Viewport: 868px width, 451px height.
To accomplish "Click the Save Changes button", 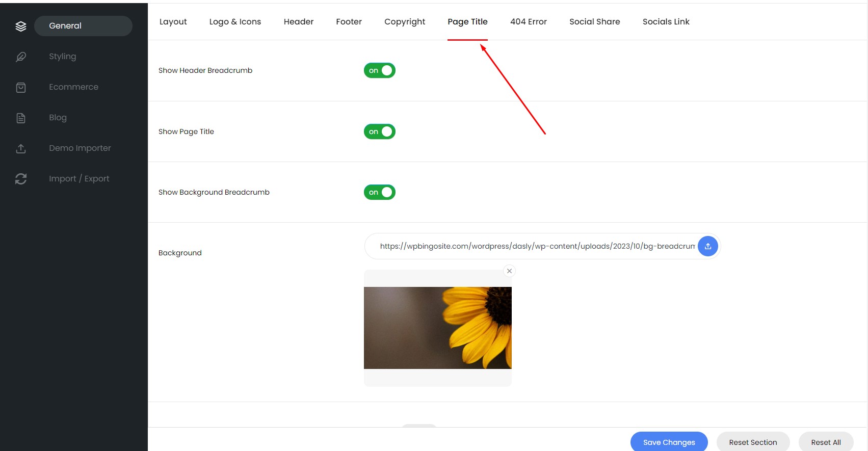I will point(669,442).
